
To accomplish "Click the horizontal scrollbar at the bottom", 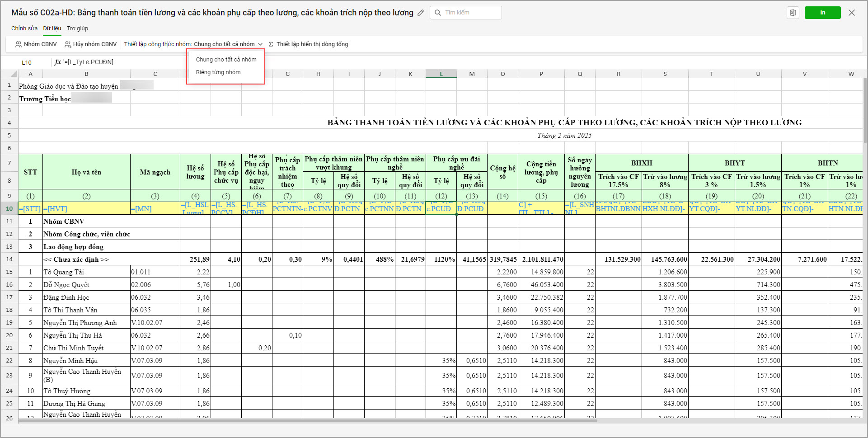I will (307, 421).
